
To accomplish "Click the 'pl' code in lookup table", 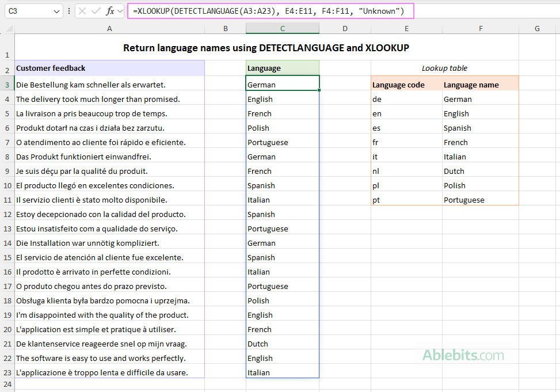I will 406,185.
